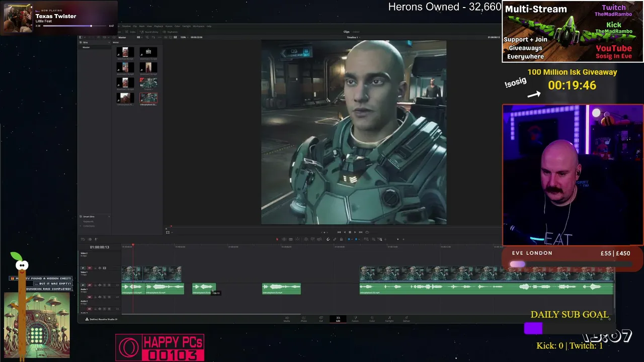Open the Playback menu

point(158,26)
